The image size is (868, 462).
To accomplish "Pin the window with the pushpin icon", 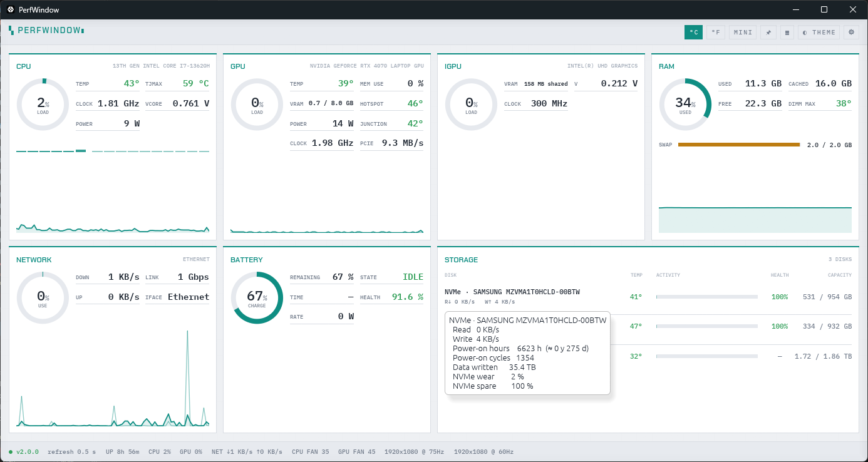I will [768, 32].
